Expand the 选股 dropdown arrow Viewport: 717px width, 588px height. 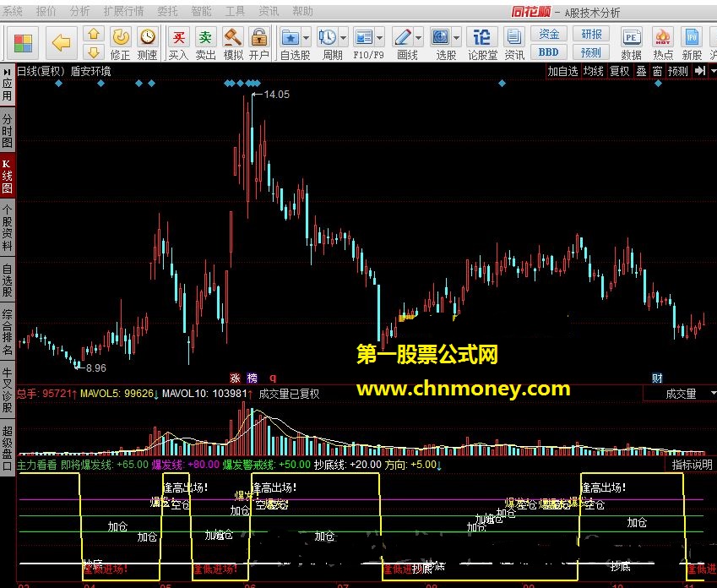457,38
